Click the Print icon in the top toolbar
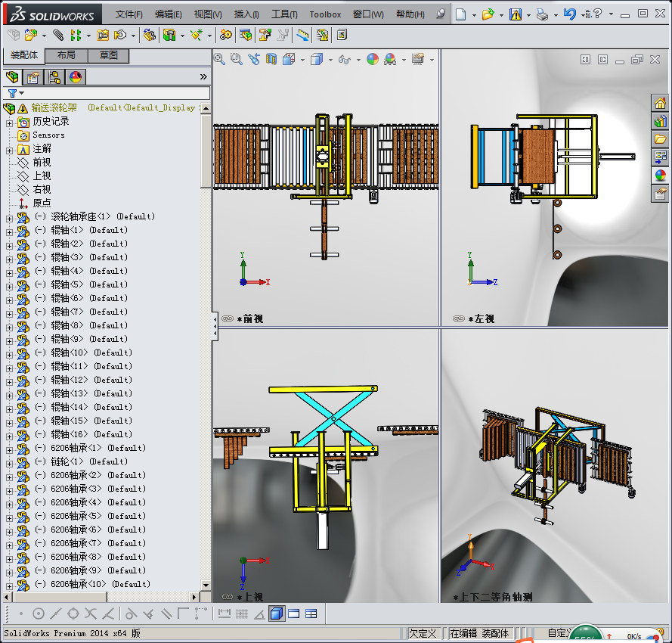 (542, 14)
